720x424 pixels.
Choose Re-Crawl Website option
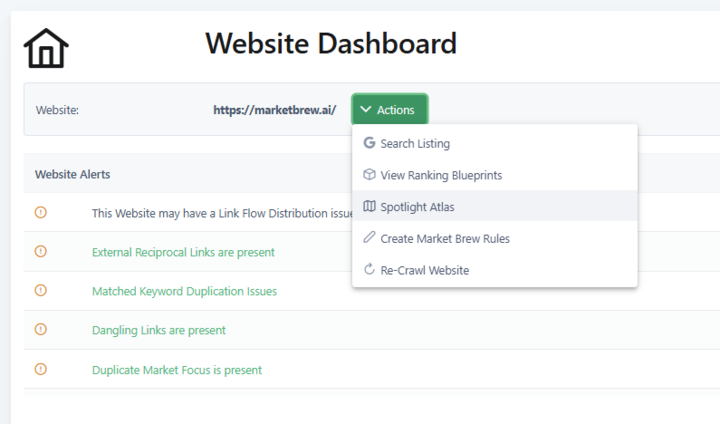point(495,270)
